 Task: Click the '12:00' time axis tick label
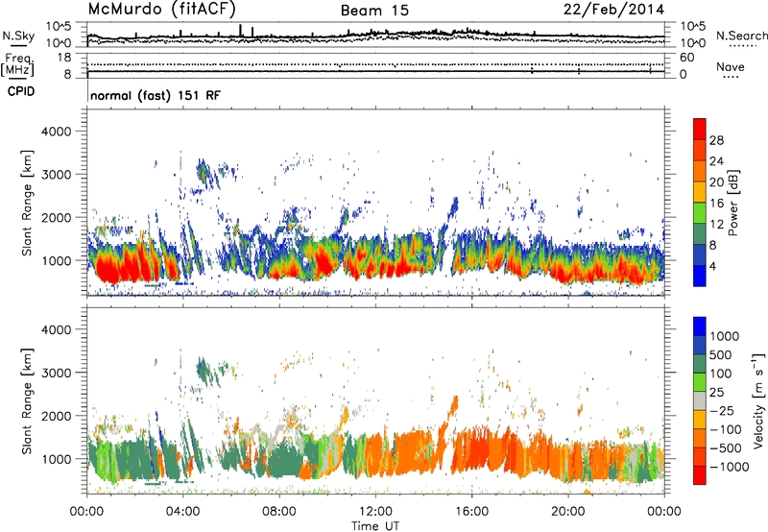375,512
